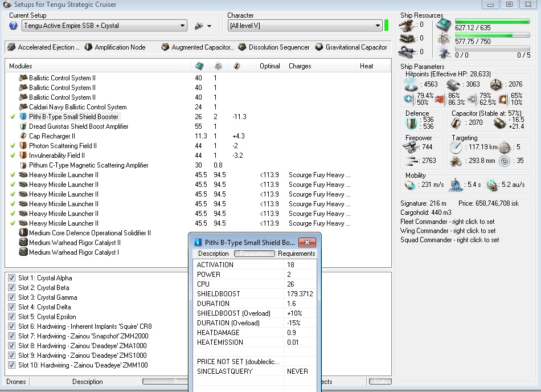The height and width of the screenshot is (392, 541).
Task: Click the CPU chip icon beside 627.12 / 635
Action: coord(444,25)
